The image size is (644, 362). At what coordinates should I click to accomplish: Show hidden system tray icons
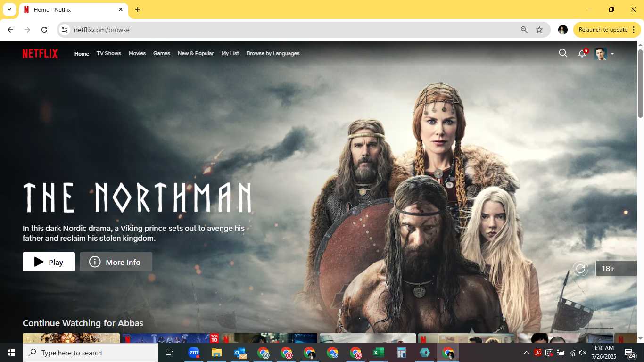tap(526, 353)
